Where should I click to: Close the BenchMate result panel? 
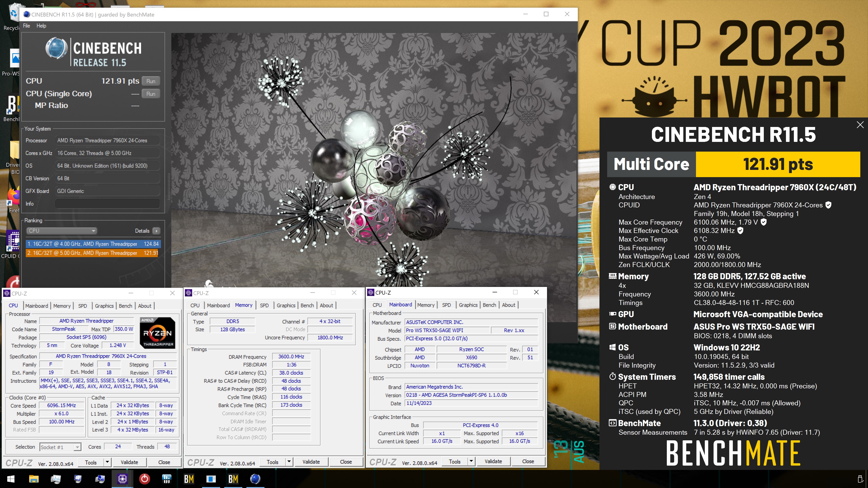(x=860, y=125)
